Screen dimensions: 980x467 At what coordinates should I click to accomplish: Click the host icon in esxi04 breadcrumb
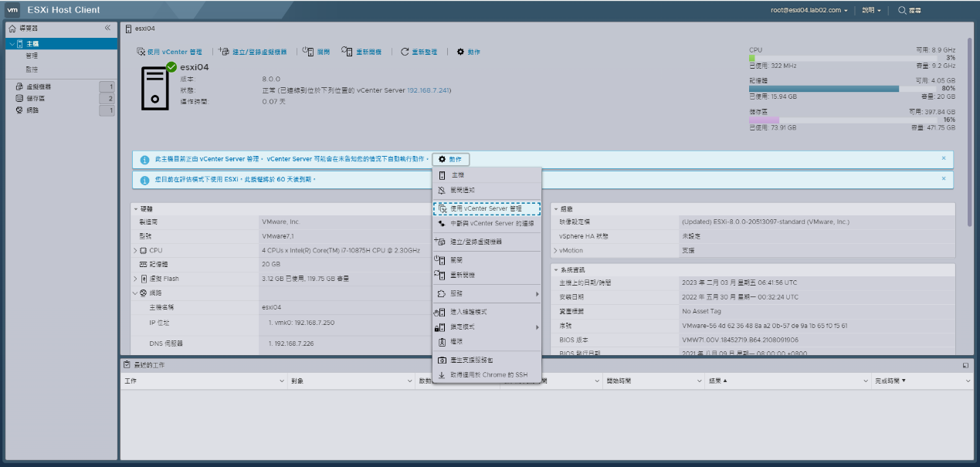point(128,29)
